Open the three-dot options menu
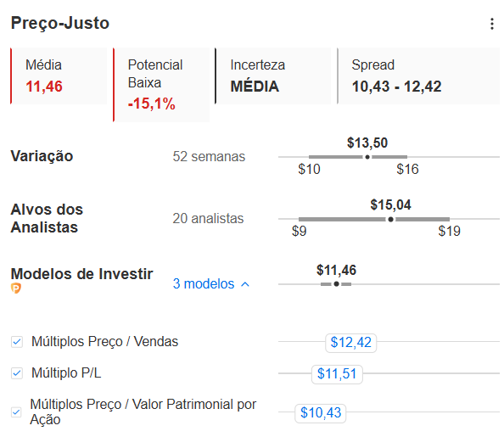Screen dimensions: 504x448 492,24
